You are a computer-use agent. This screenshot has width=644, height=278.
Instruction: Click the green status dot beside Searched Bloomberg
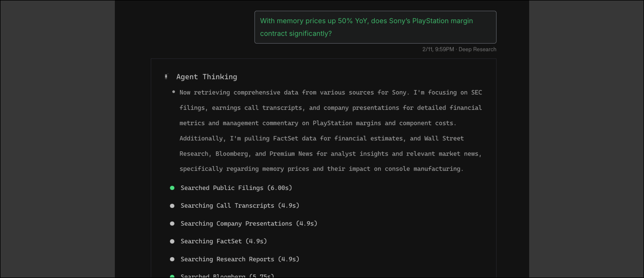pos(172,276)
